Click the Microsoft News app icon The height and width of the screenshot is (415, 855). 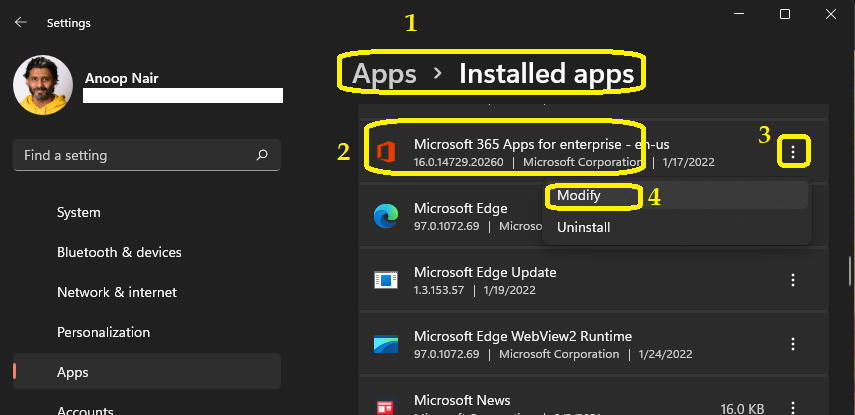(x=386, y=407)
